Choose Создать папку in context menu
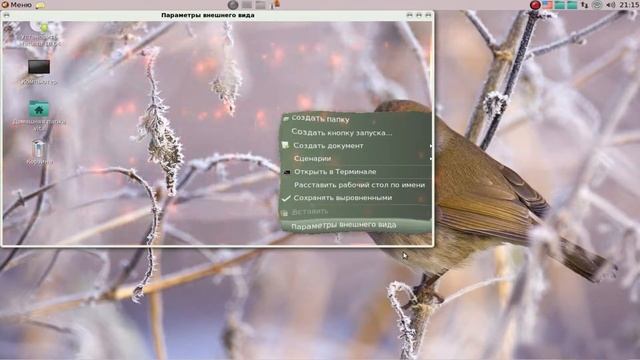This screenshot has width=640, height=360. click(355, 119)
